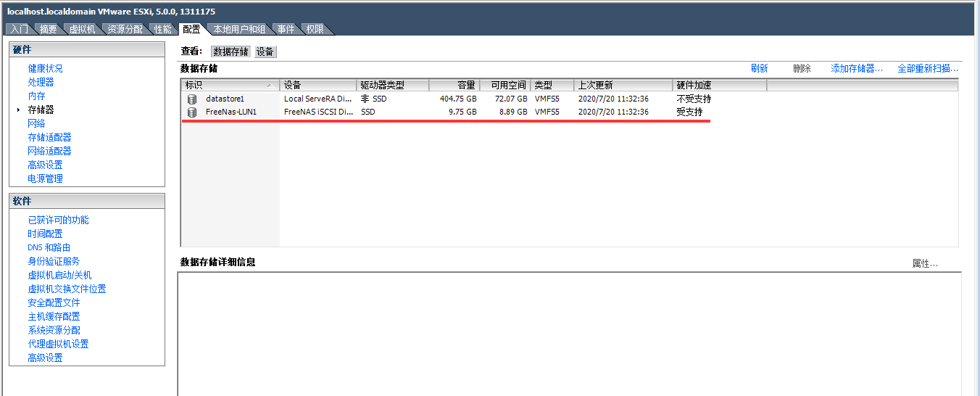Show the 数据存储 view
Screen dimensions: 980x396
coord(231,51)
